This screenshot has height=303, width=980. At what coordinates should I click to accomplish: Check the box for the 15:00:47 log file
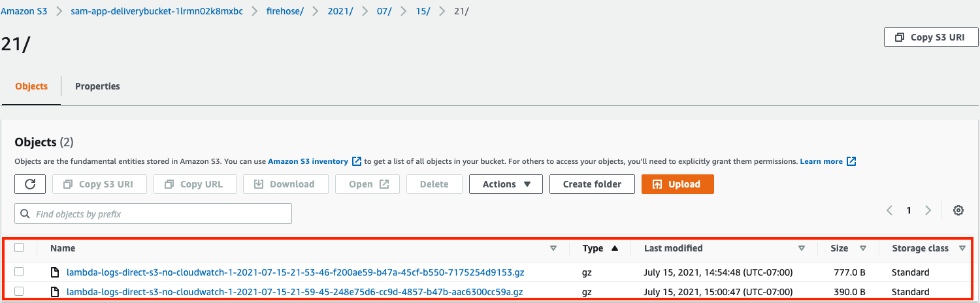(19, 291)
